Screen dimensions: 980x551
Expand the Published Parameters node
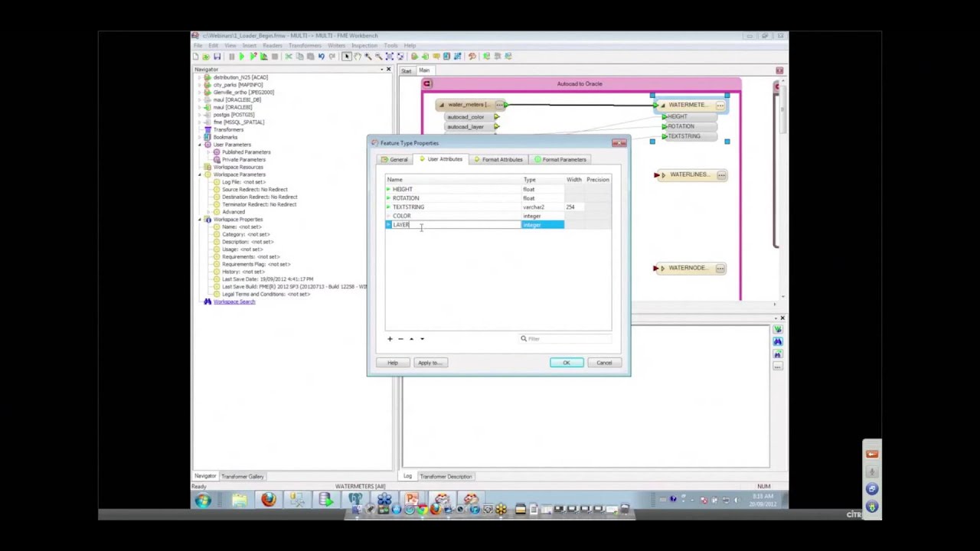click(208, 152)
